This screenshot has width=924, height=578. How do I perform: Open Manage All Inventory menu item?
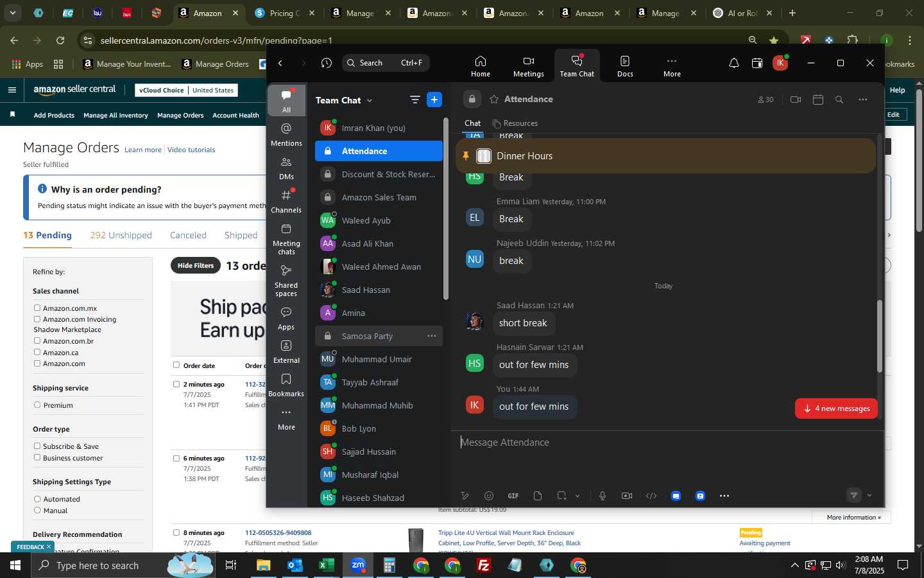point(116,116)
